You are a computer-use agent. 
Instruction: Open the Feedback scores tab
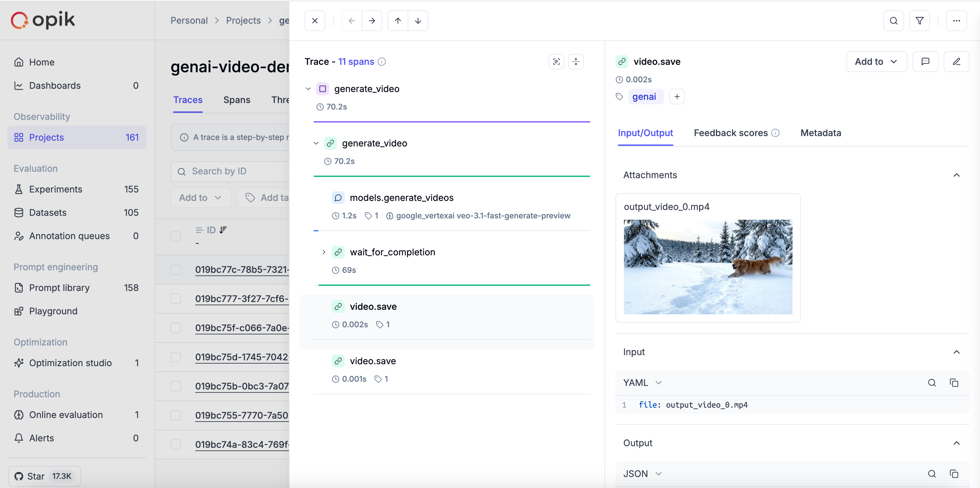click(730, 133)
